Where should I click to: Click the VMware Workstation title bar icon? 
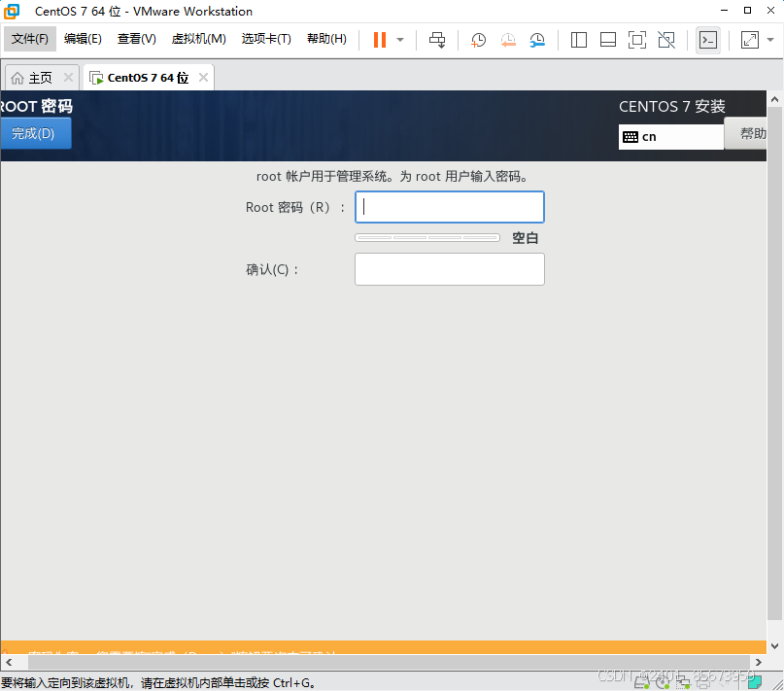[12, 11]
